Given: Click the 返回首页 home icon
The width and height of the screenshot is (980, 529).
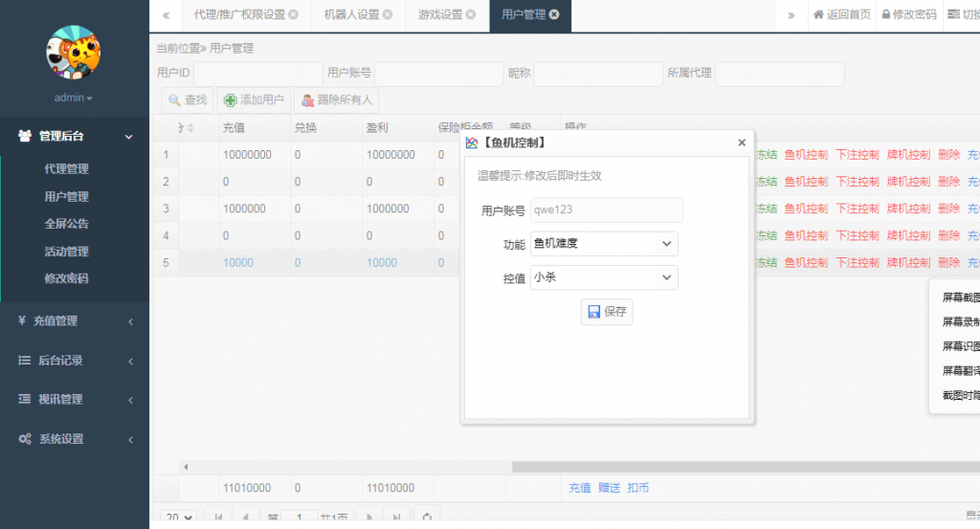Looking at the screenshot, I should pyautogui.click(x=819, y=15).
